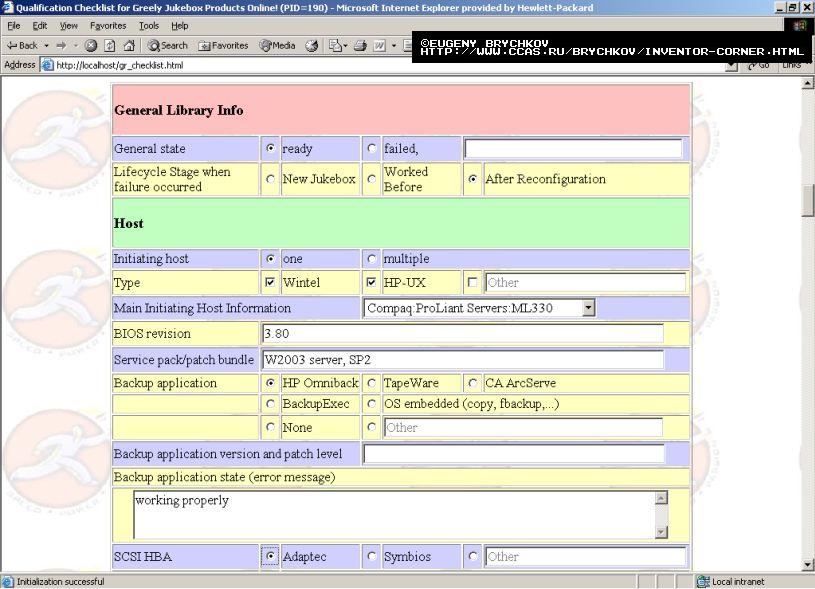Select 'None' backup application radio

[x=270, y=427]
